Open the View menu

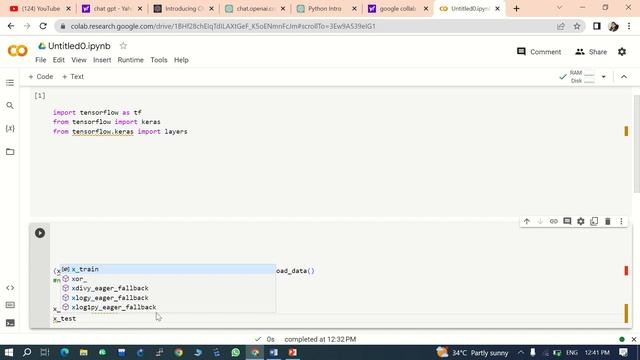tap(79, 60)
